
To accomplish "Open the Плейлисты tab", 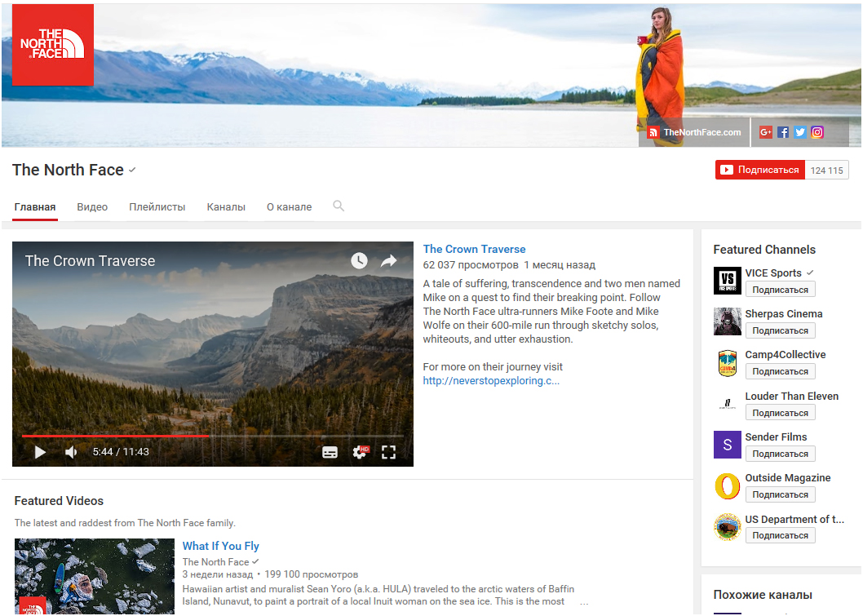I will point(157,207).
